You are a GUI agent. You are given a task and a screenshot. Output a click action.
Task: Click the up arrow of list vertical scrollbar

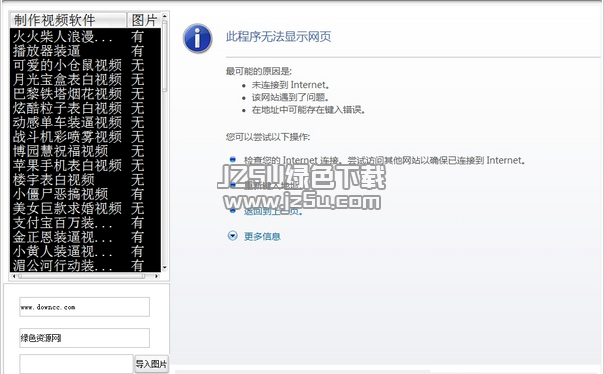[x=164, y=16]
